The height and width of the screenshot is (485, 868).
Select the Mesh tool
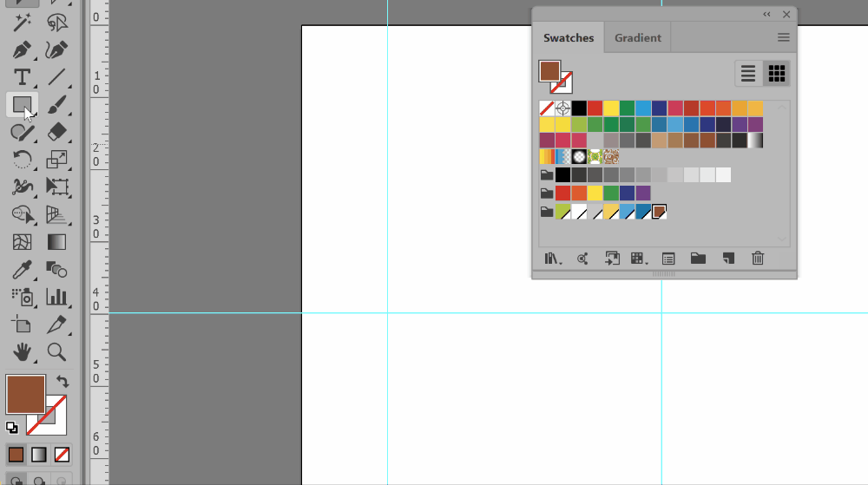pos(23,242)
